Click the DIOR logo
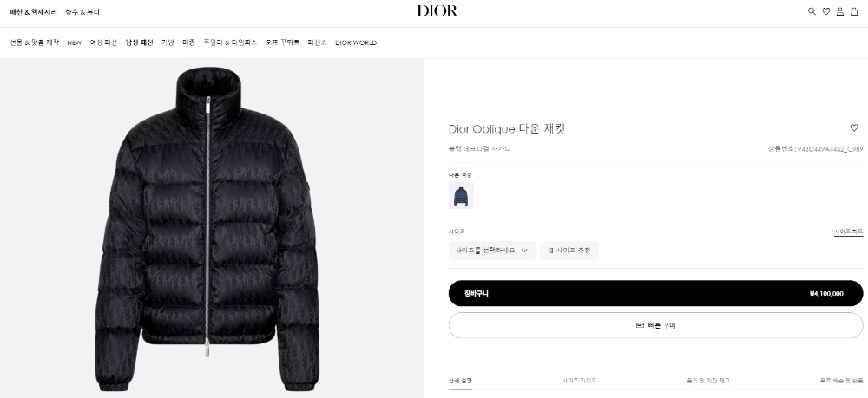This screenshot has height=398, width=868. click(x=437, y=11)
